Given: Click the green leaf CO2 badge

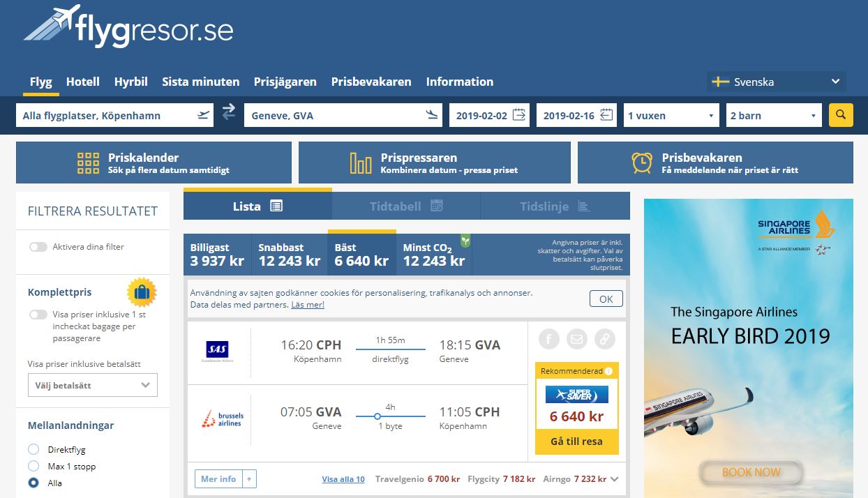Looking at the screenshot, I should click(465, 241).
